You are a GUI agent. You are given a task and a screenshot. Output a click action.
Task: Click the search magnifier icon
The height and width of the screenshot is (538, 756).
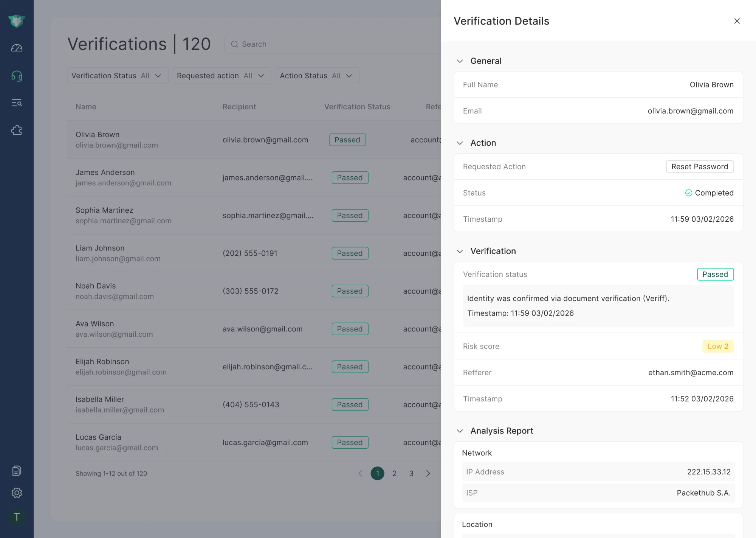point(234,44)
